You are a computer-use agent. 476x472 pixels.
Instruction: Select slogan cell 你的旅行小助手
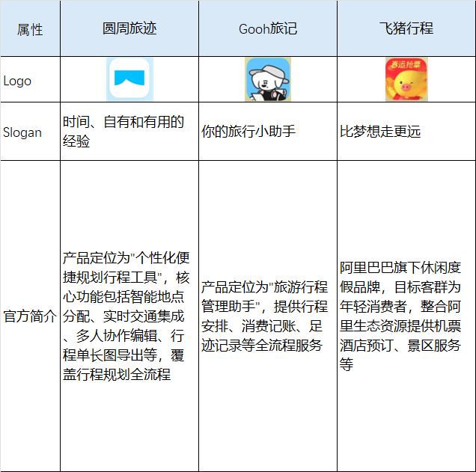(x=268, y=132)
